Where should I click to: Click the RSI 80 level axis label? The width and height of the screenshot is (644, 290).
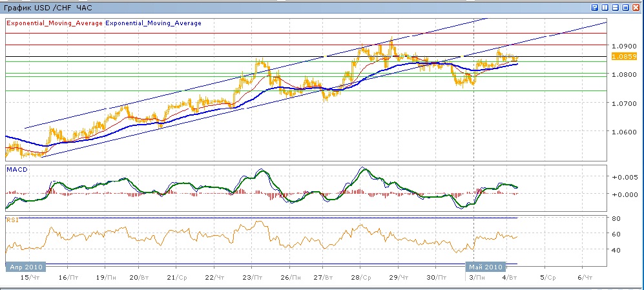tap(617, 219)
